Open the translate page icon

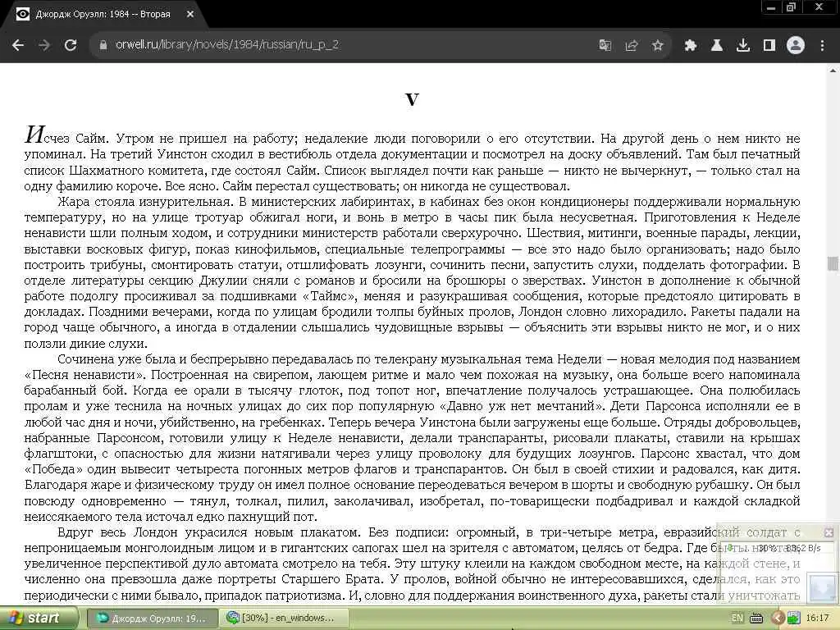tap(605, 45)
